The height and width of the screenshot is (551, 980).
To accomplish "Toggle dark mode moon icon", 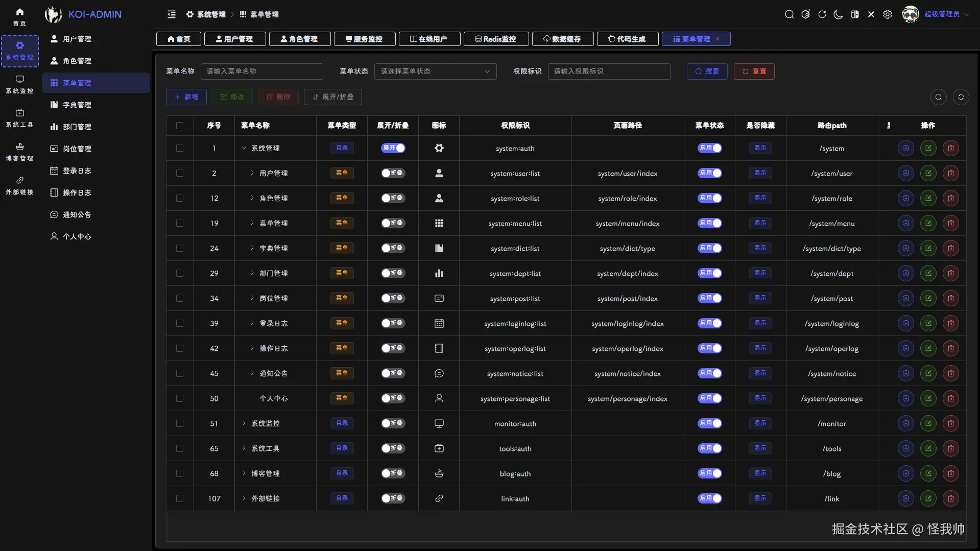I will [838, 14].
